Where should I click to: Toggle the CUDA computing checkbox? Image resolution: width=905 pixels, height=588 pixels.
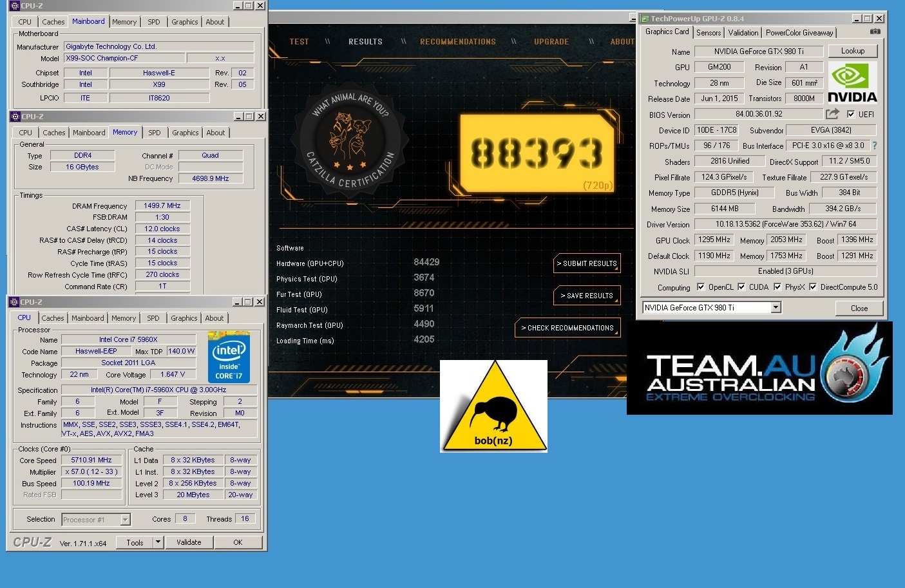(x=741, y=287)
